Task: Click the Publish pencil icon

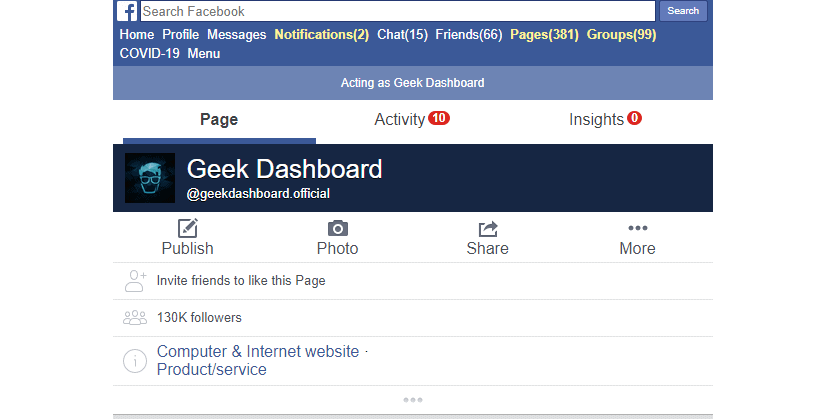Action: 187,228
